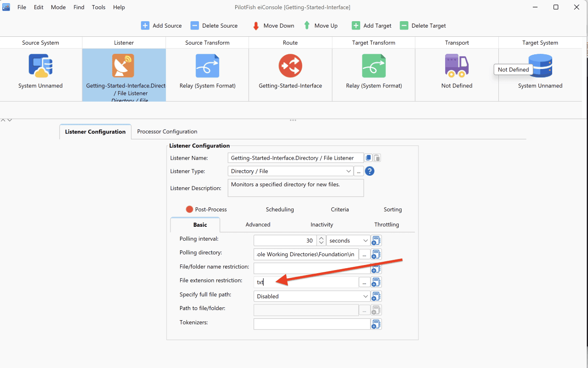The width and height of the screenshot is (588, 368).
Task: Click the File extension restriction field containing txt
Action: [x=306, y=282]
